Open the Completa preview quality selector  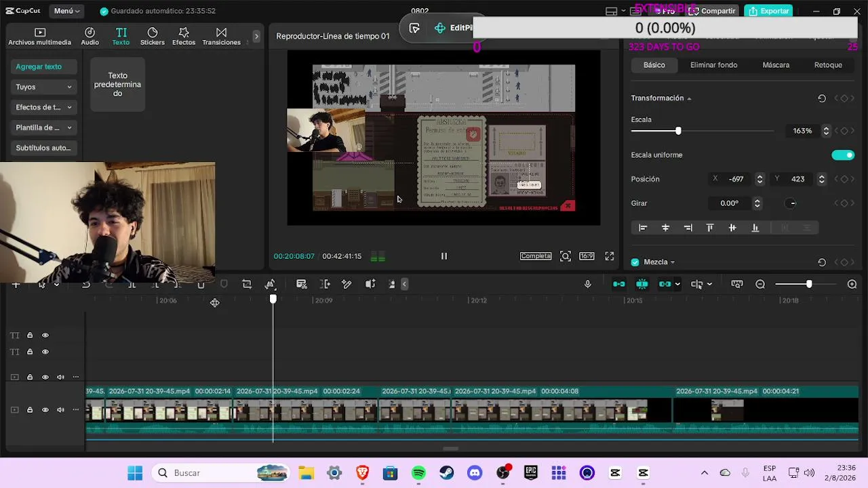coord(536,256)
